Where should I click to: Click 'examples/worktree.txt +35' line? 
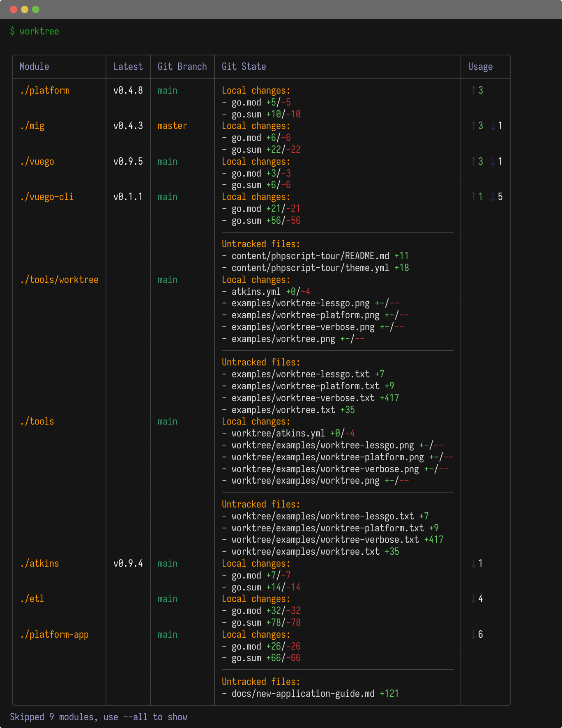[x=288, y=410]
